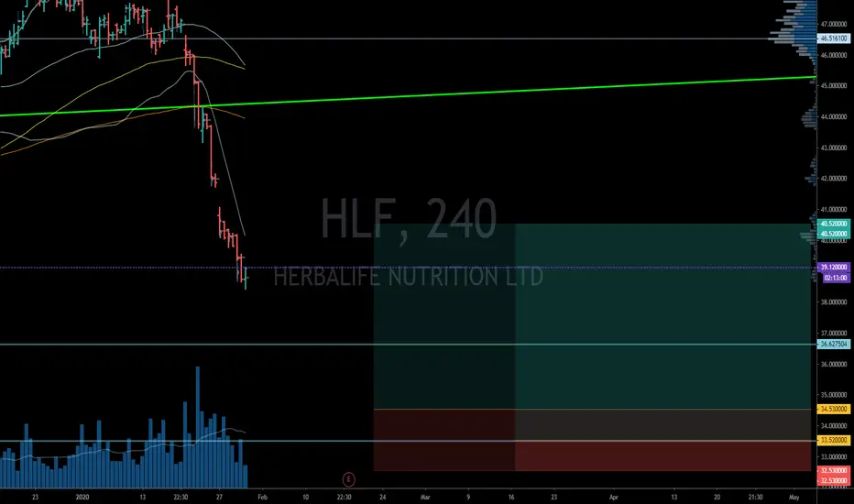Screen dimensions: 854x504
Task: Select the green ascending trend line
Action: [x=409, y=96]
